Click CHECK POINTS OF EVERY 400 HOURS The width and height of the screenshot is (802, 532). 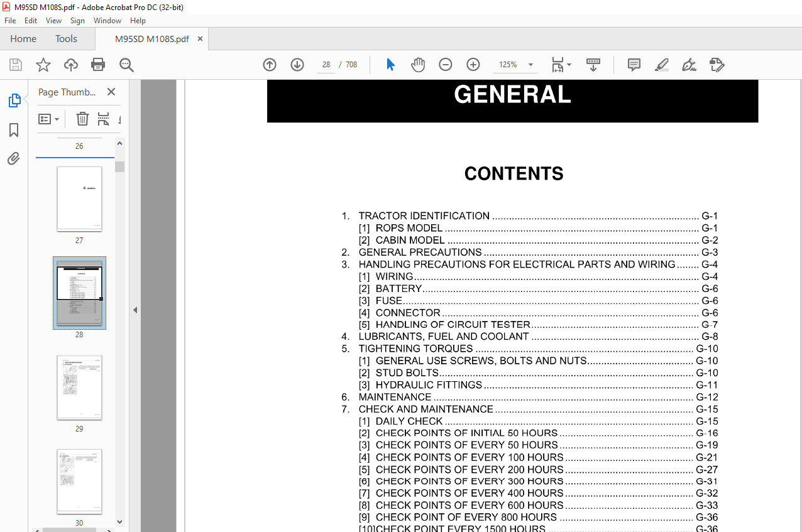pyautogui.click(x=538, y=494)
